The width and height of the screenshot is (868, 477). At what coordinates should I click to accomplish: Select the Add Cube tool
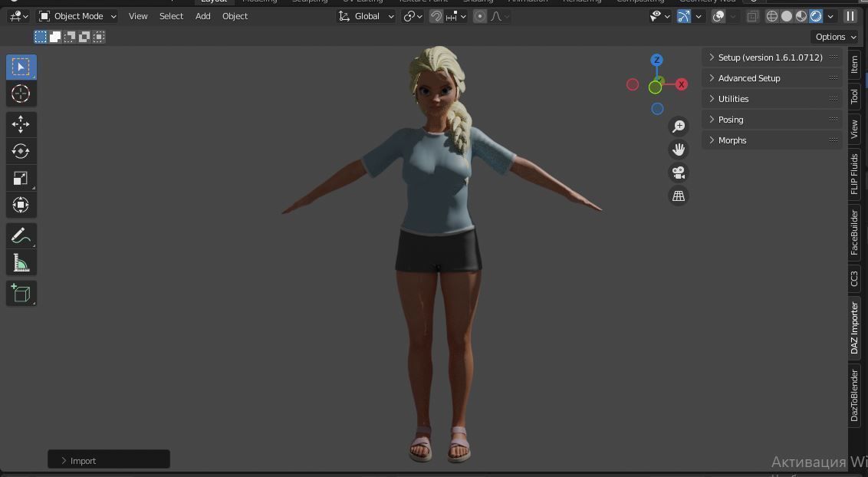coord(21,293)
